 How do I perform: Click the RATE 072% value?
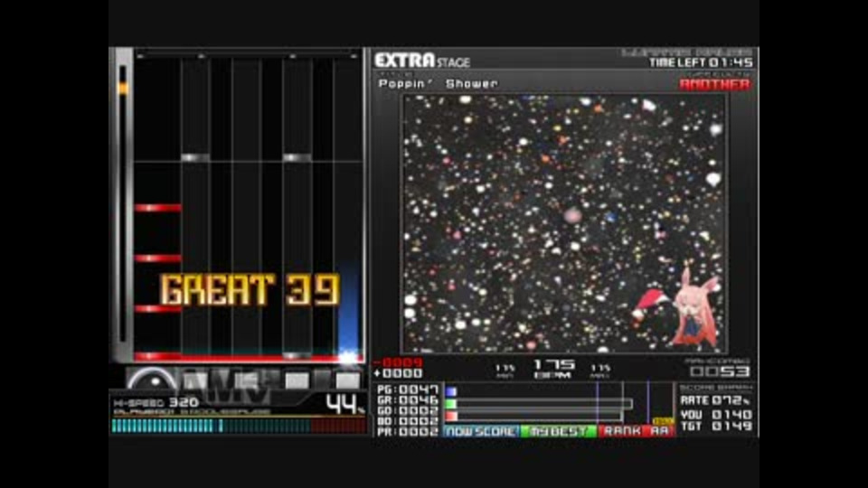[715, 400]
